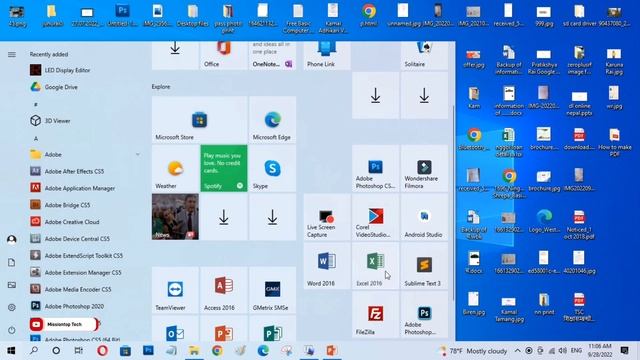This screenshot has width=640, height=360.
Task: Open Power options in Start sidebar
Action: [x=11, y=330]
